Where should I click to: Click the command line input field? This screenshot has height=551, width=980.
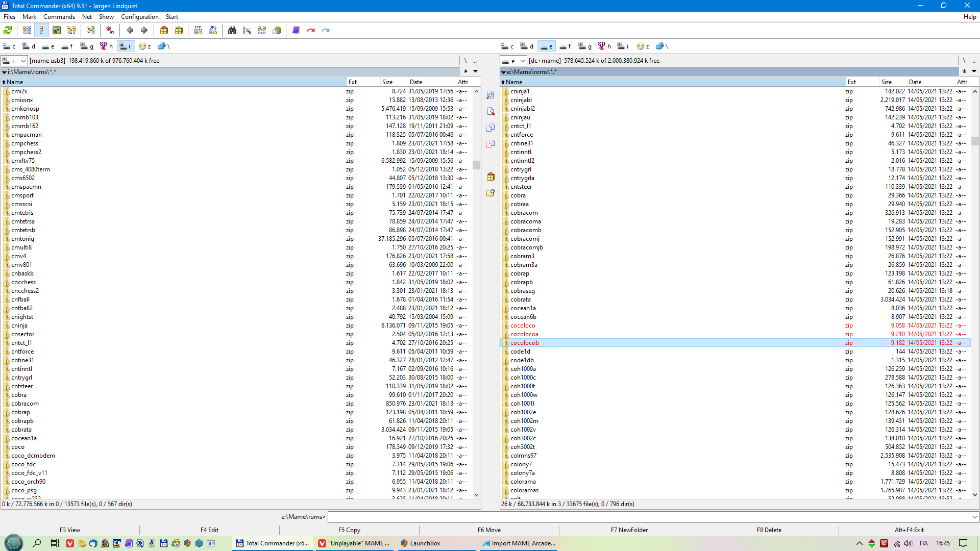[x=649, y=517]
